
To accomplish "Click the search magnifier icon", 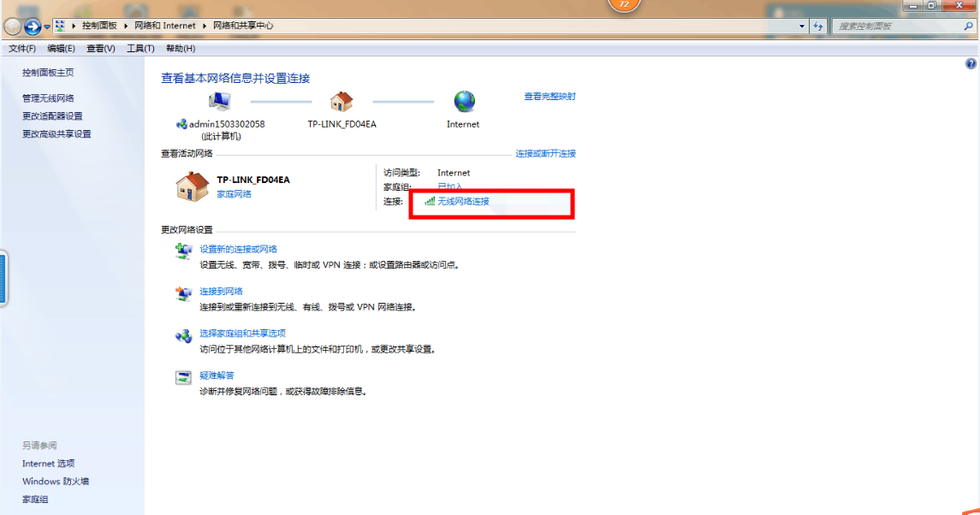I will pos(968,27).
